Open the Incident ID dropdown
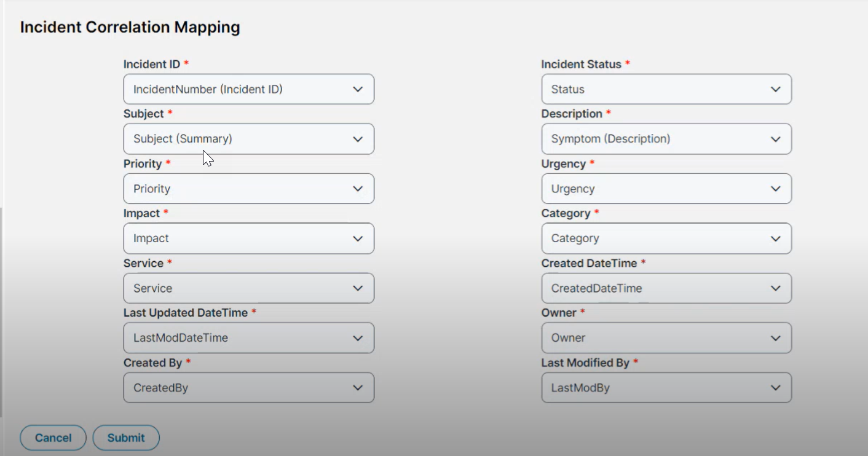 coord(248,88)
